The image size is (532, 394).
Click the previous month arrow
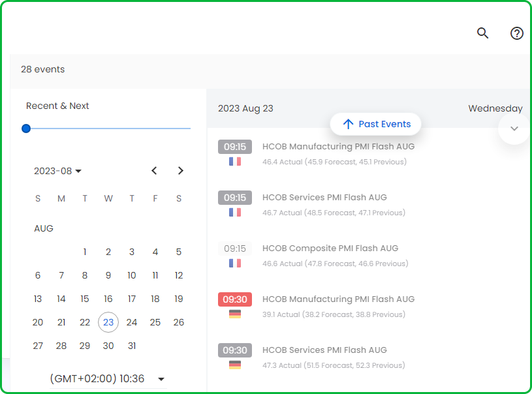click(x=154, y=170)
